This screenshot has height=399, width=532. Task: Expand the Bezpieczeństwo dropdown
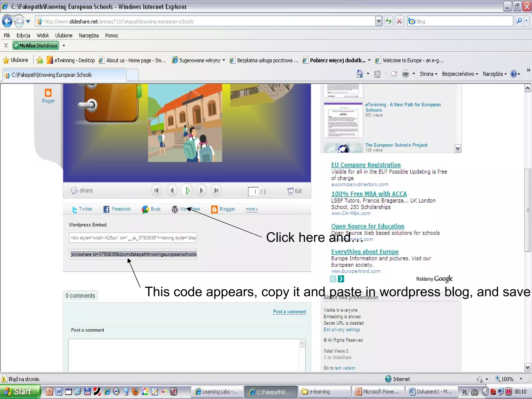click(460, 74)
